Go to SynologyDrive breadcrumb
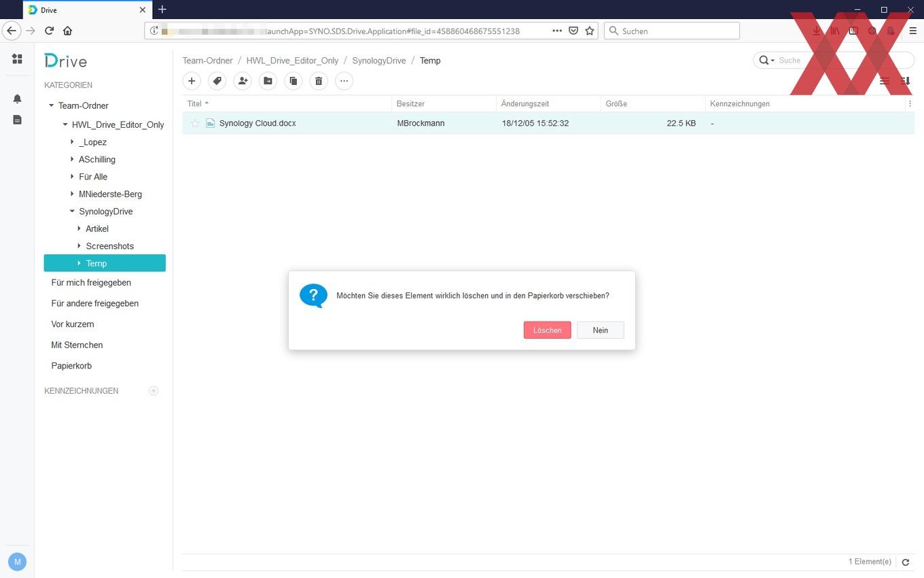 point(378,61)
